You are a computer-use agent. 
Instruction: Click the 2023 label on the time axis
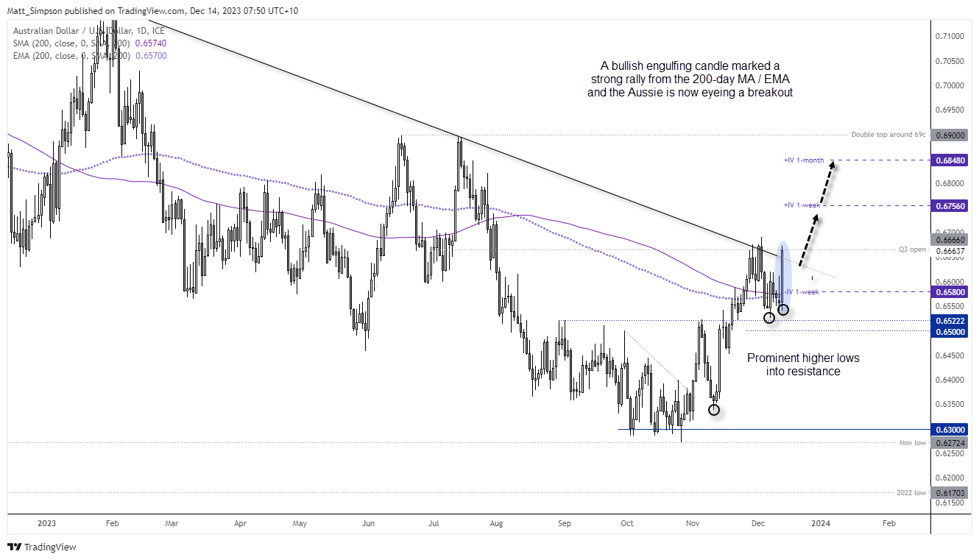(46, 523)
